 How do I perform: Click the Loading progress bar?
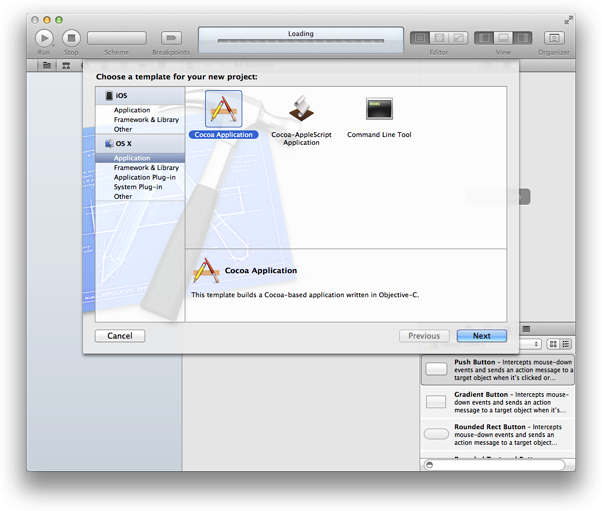tap(301, 41)
